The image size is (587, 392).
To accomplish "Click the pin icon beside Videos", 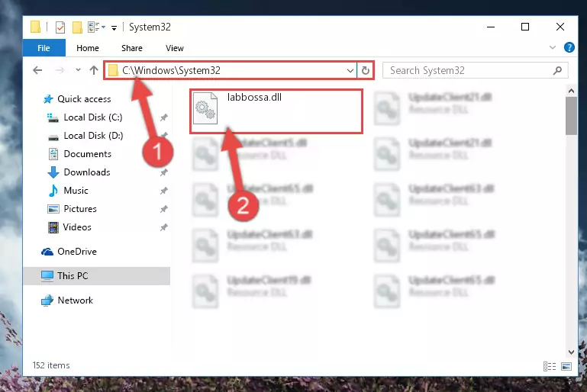I will [x=163, y=227].
